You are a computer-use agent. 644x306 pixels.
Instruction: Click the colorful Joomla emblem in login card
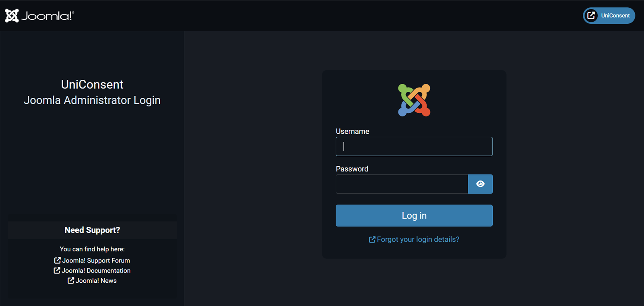414,100
